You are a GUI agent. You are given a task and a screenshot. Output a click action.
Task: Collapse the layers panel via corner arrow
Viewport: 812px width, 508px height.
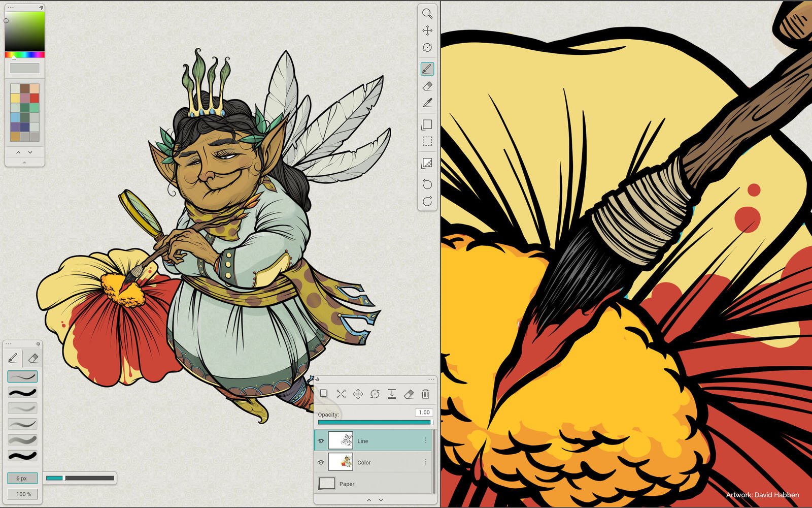[x=317, y=379]
